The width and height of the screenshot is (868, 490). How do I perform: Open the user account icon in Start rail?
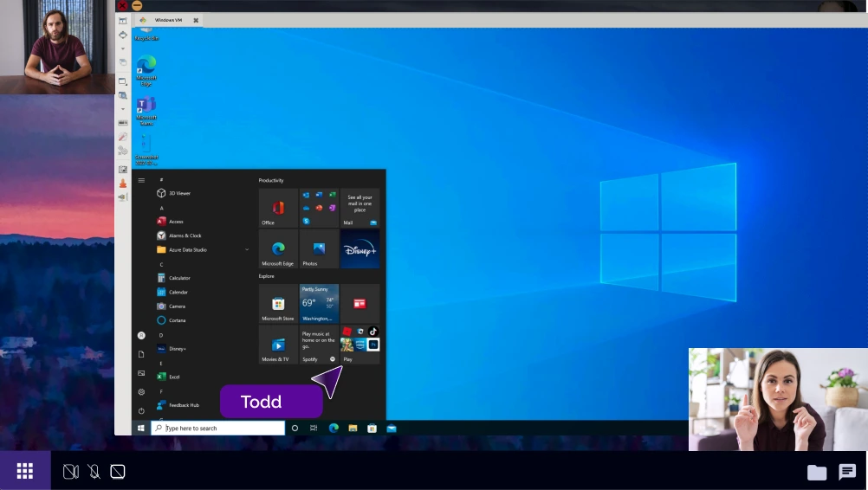coord(141,335)
